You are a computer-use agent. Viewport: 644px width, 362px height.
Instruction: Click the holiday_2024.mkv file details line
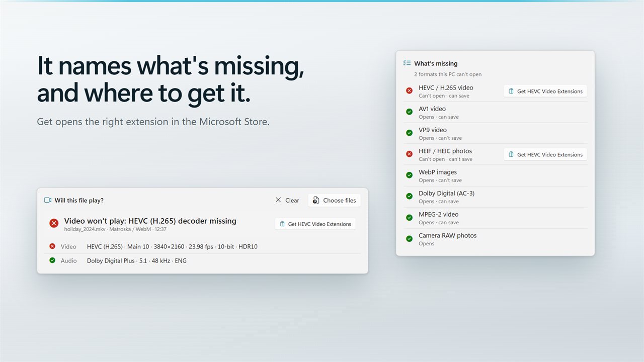point(115,229)
